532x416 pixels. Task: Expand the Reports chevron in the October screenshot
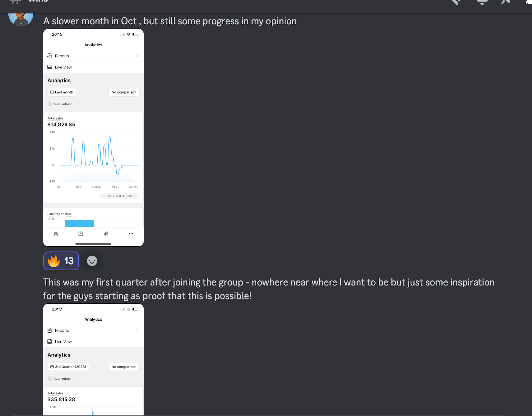[x=137, y=56]
